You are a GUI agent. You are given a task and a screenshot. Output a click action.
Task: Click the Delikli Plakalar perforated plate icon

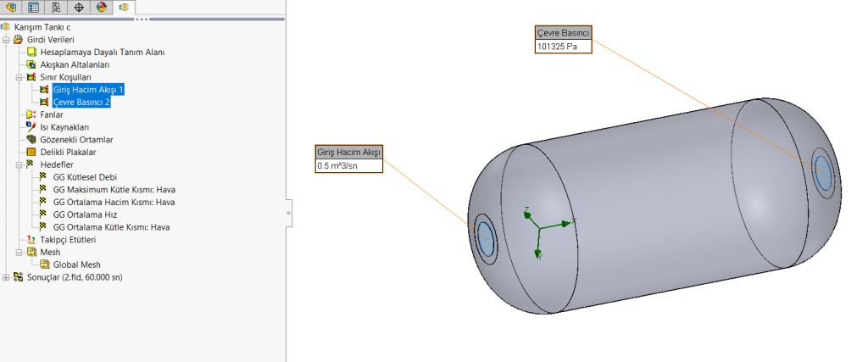point(31,153)
